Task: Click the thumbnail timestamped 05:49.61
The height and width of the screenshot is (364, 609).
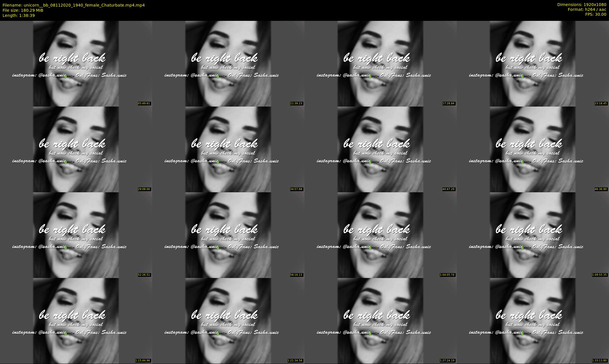Action: [x=76, y=63]
